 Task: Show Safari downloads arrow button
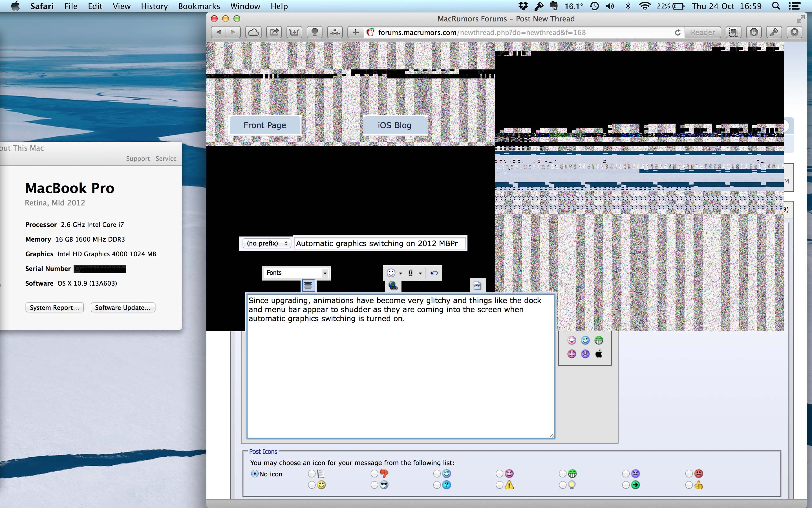794,32
